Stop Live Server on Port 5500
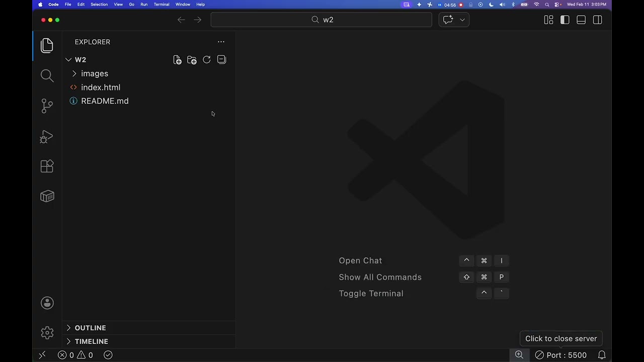The width and height of the screenshot is (644, 362). coord(560,355)
